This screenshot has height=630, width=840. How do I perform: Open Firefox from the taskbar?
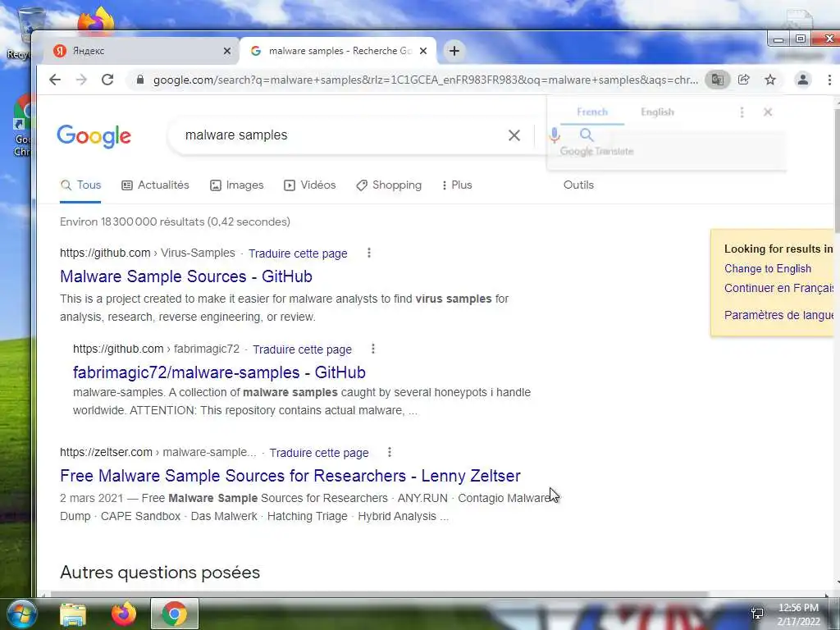124,614
